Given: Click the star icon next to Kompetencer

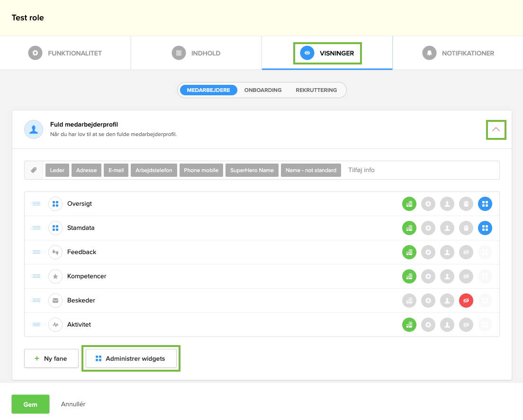Looking at the screenshot, I should coord(55,276).
